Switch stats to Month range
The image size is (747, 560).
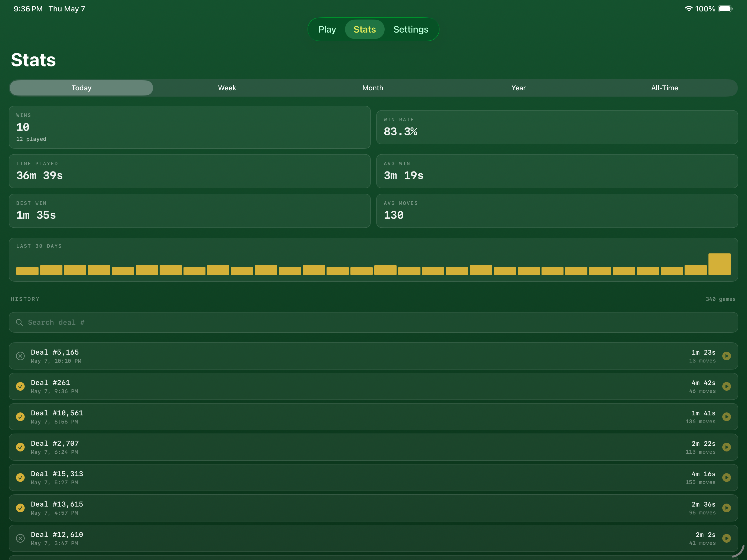[373, 88]
